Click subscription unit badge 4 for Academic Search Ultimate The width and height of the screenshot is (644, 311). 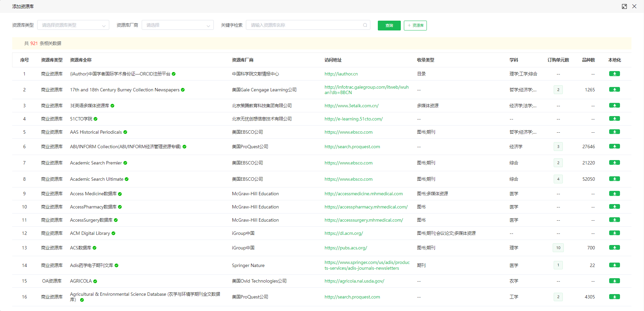tap(558, 179)
